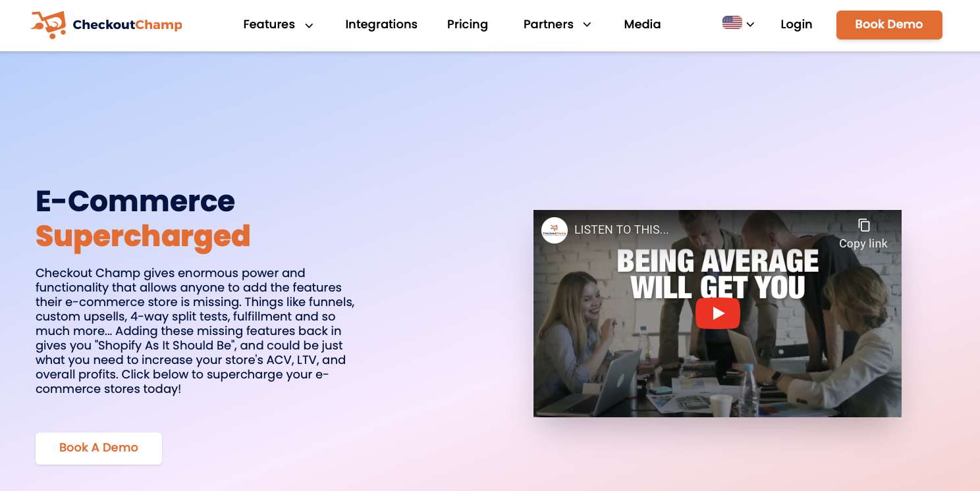980x491 pixels.
Task: Click the white Book A Demo button
Action: tap(99, 448)
